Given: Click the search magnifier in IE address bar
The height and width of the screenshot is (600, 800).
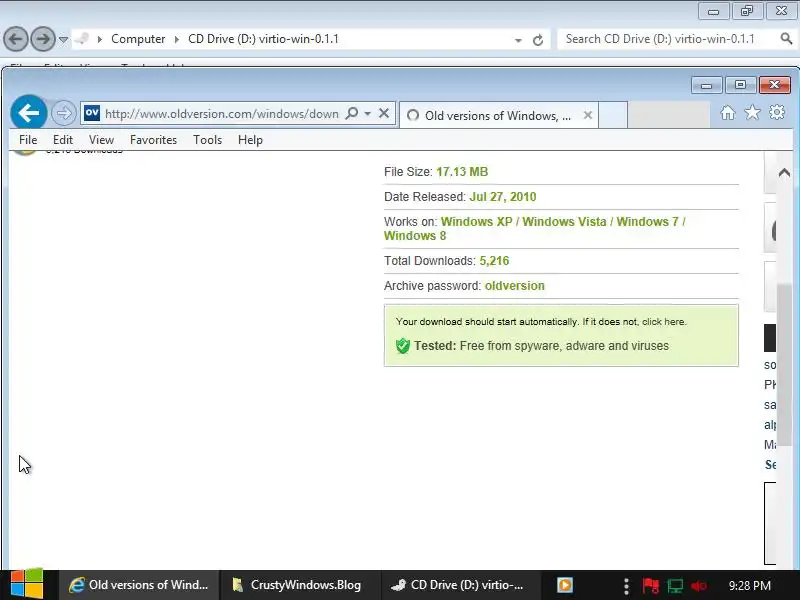Looking at the screenshot, I should (x=352, y=113).
